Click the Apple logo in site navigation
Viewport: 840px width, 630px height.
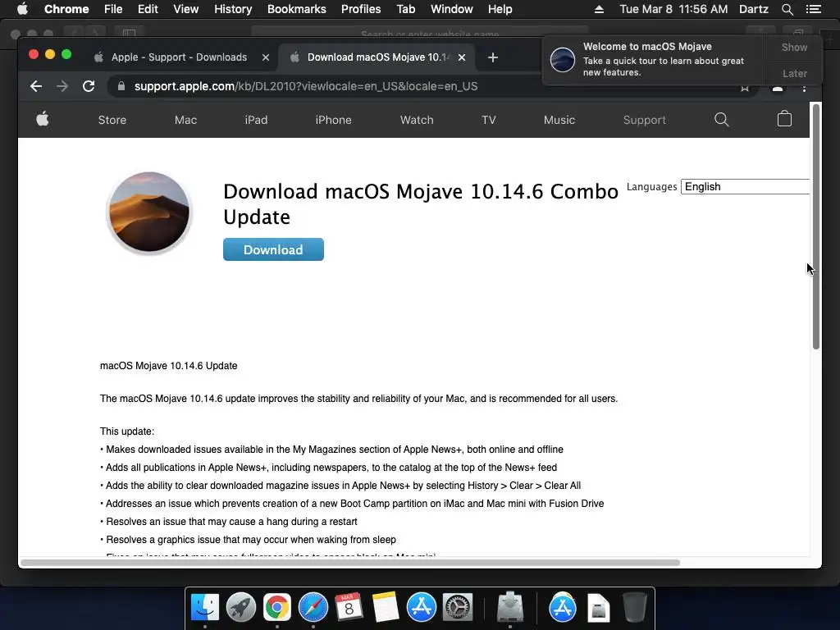tap(43, 119)
